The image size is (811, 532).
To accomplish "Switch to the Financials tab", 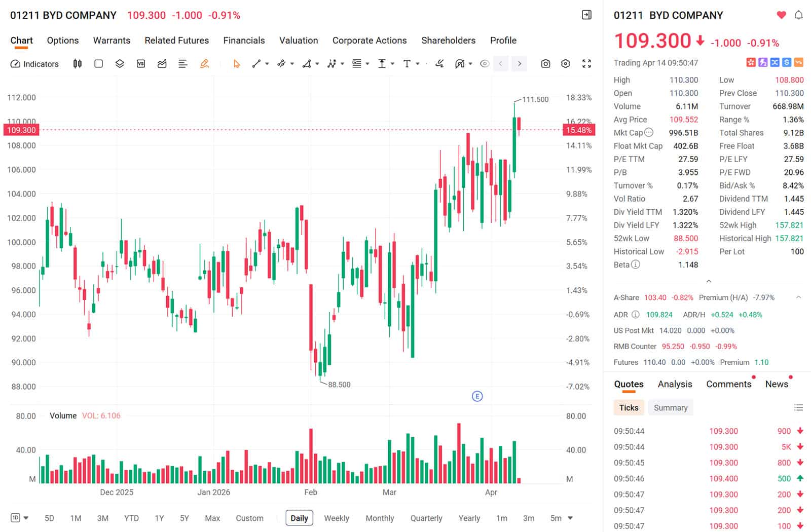I will click(244, 41).
